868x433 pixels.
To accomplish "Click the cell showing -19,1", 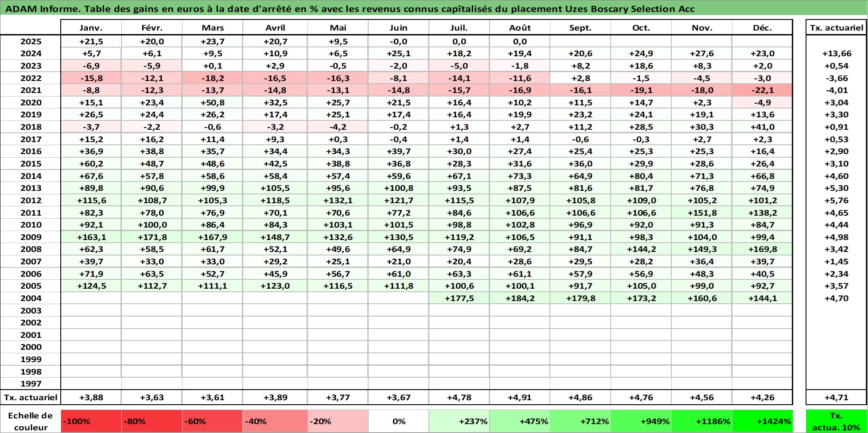I will 641,90.
